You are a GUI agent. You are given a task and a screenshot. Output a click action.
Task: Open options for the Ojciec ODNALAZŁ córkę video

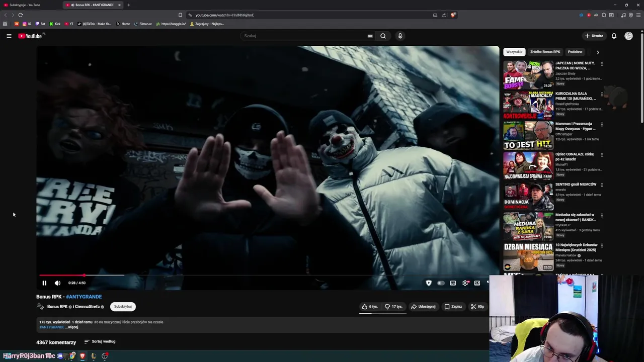click(602, 155)
